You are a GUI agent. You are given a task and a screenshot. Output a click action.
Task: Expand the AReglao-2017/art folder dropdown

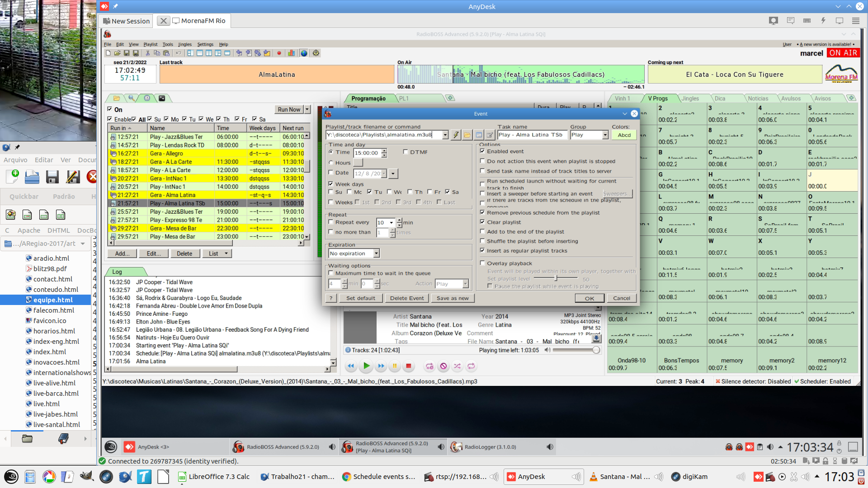(83, 244)
